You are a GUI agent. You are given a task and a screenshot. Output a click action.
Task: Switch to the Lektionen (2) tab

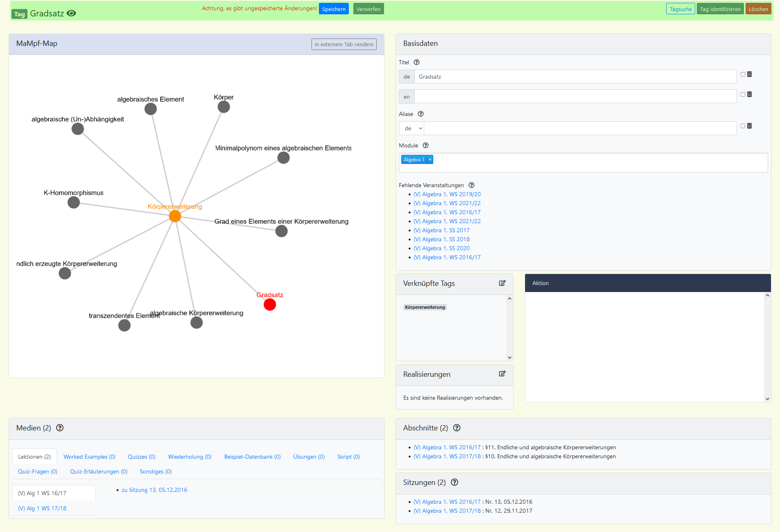coord(34,457)
